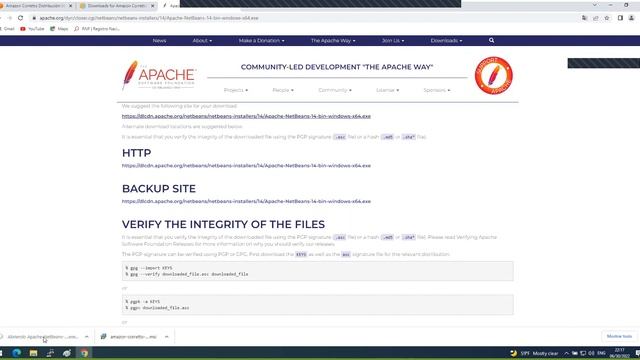Expand the License submenu
The width and height of the screenshot is (640, 360).
(x=387, y=90)
